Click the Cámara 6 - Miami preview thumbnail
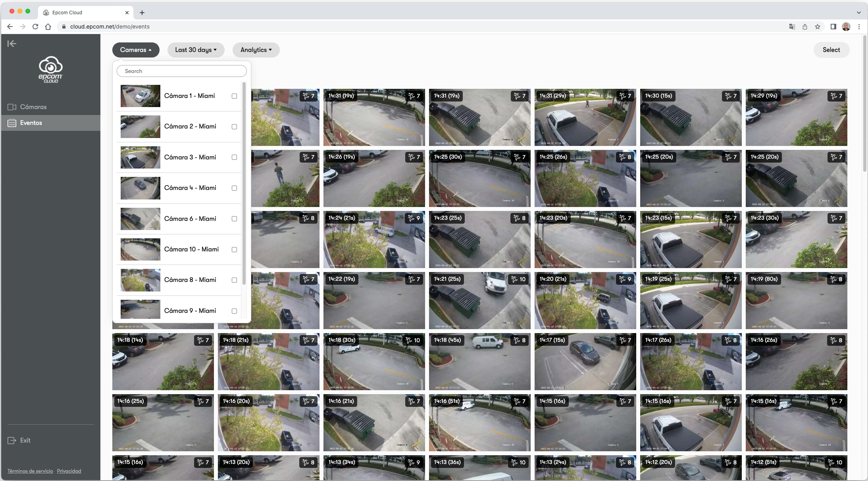Image resolution: width=868 pixels, height=481 pixels. click(x=140, y=219)
